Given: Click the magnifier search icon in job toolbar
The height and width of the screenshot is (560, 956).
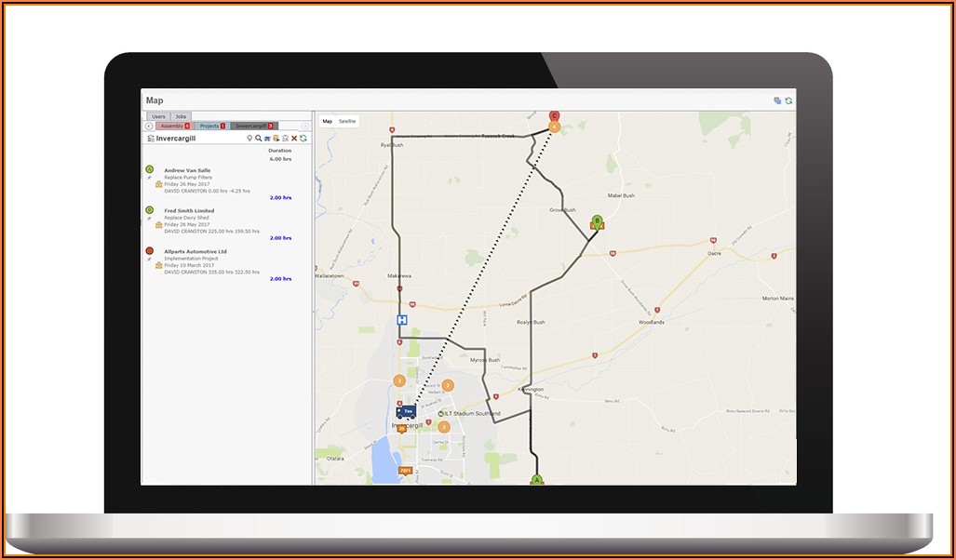Looking at the screenshot, I should (258, 138).
